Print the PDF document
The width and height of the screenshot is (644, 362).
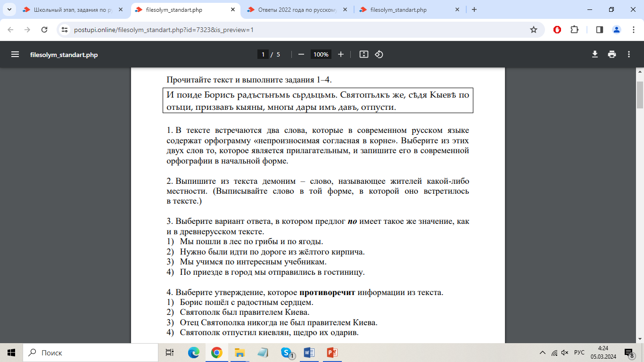tap(612, 54)
